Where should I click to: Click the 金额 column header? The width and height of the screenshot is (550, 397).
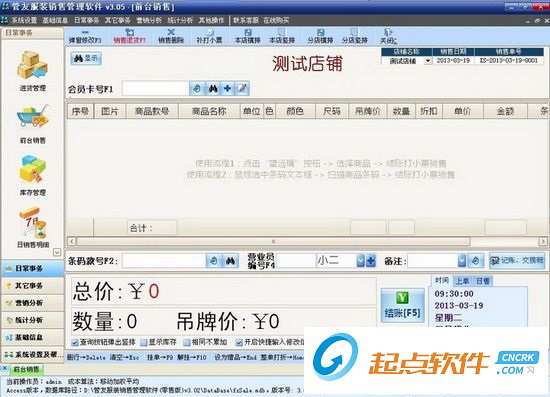point(505,111)
